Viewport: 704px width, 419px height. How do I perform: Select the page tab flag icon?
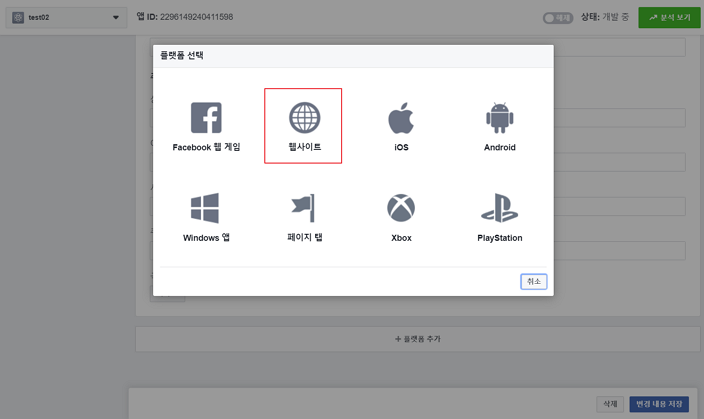(304, 208)
